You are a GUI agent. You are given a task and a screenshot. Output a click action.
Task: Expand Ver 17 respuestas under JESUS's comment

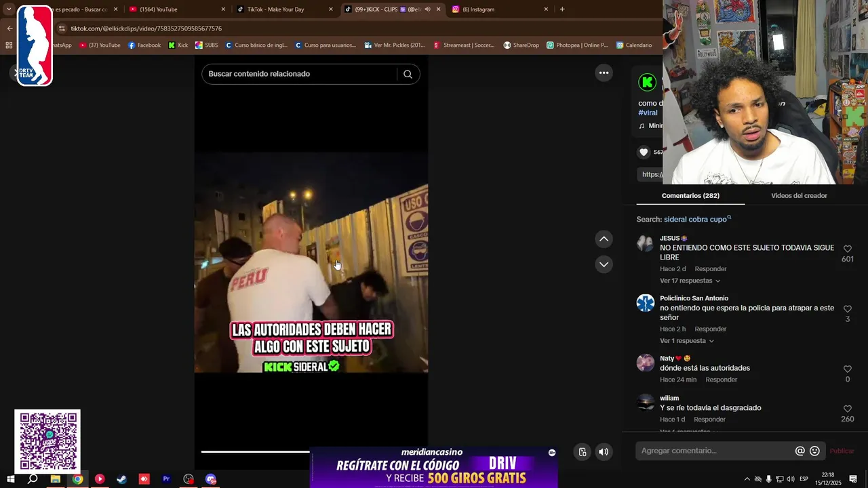pos(690,281)
